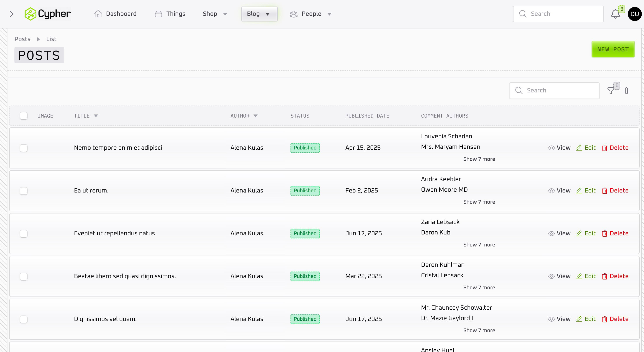Sort by the Title column
644x352 pixels.
(86, 116)
